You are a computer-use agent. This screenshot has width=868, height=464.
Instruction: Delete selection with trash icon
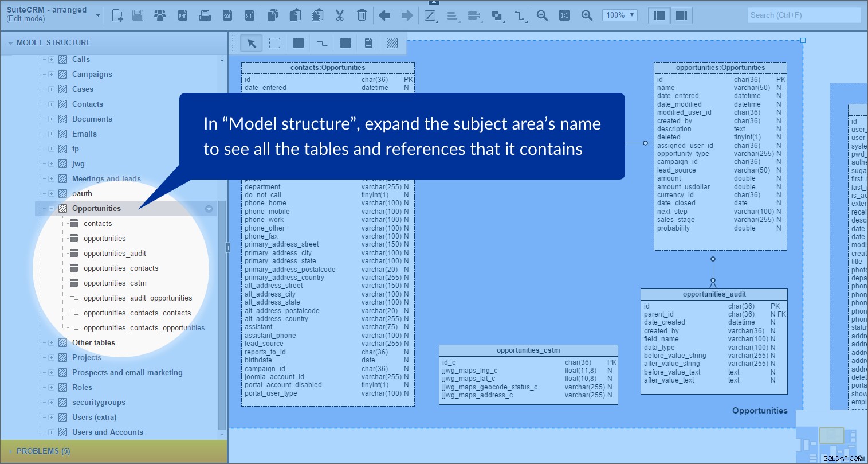[x=362, y=15]
